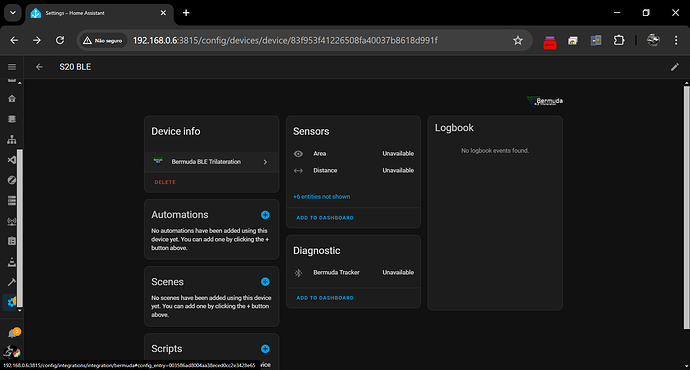690x370 pixels.
Task: Click the main page vertical scrollbar
Action: coord(686,208)
